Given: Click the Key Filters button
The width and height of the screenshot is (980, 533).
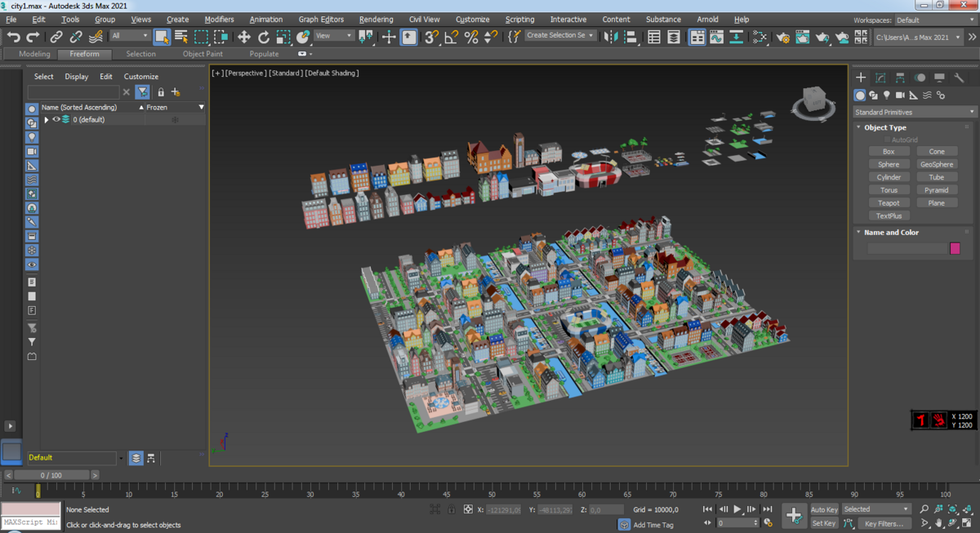Looking at the screenshot, I should click(x=884, y=523).
